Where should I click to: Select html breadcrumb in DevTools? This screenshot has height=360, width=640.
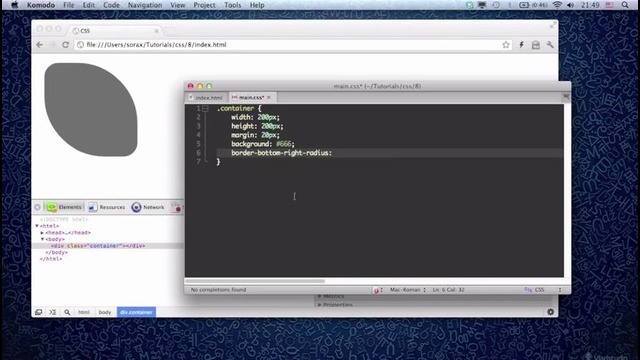[x=84, y=312]
